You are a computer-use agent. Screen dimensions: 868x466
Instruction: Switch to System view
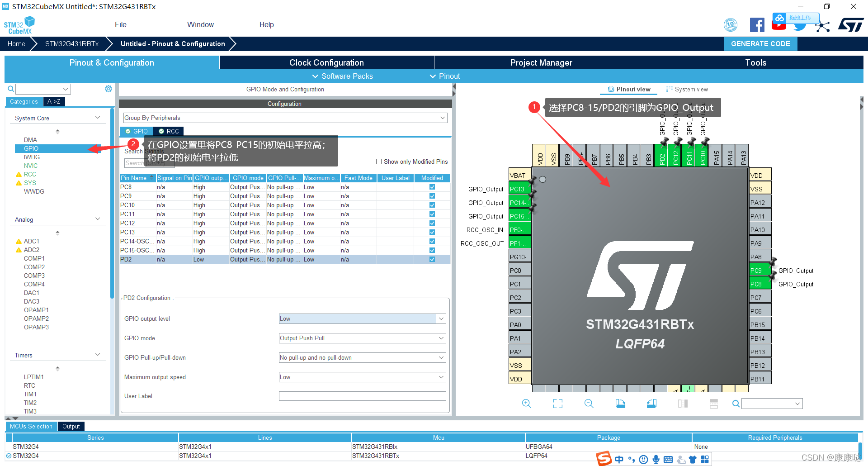(687, 89)
